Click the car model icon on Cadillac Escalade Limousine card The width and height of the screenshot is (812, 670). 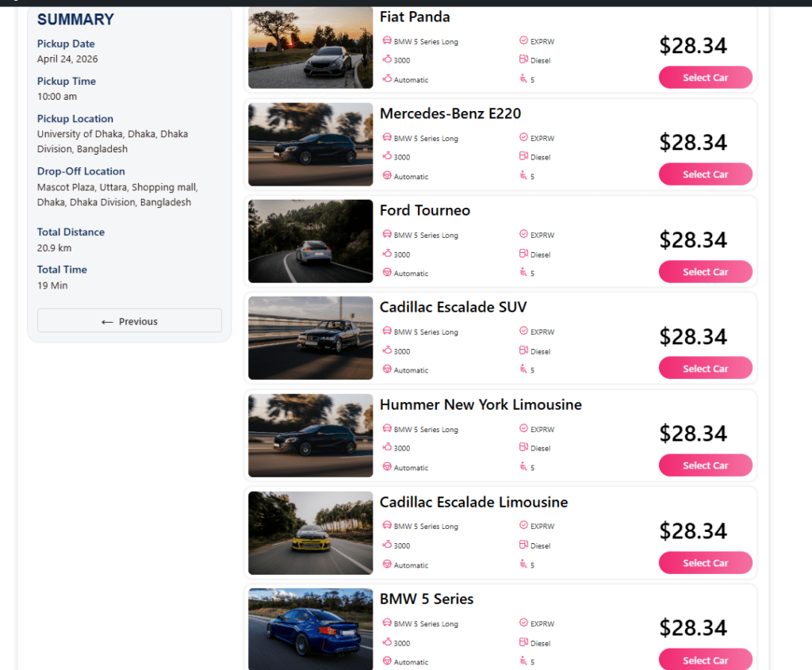click(387, 525)
